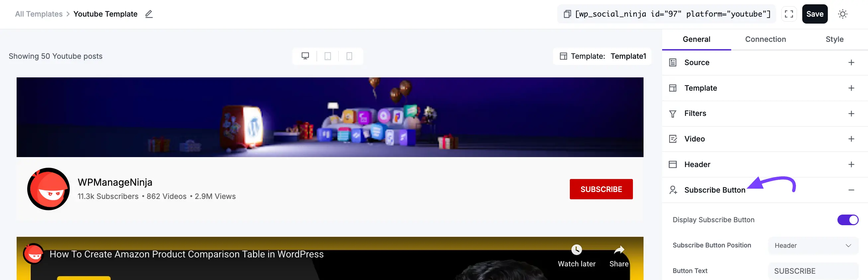Collapse the Subscribe Button section

(x=851, y=190)
